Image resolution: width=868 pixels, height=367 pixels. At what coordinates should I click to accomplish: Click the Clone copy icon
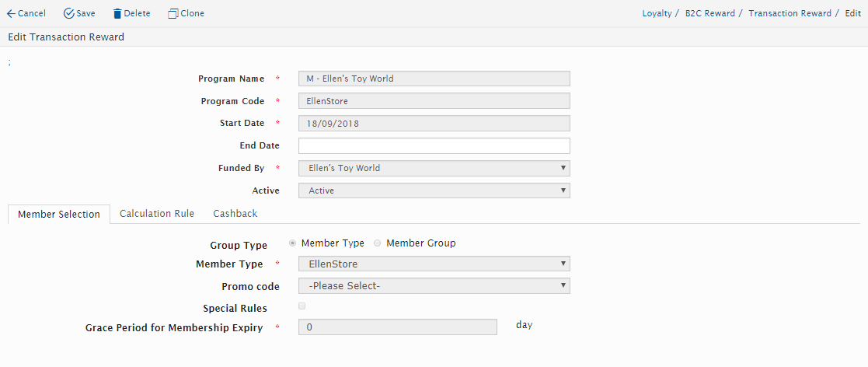173,14
